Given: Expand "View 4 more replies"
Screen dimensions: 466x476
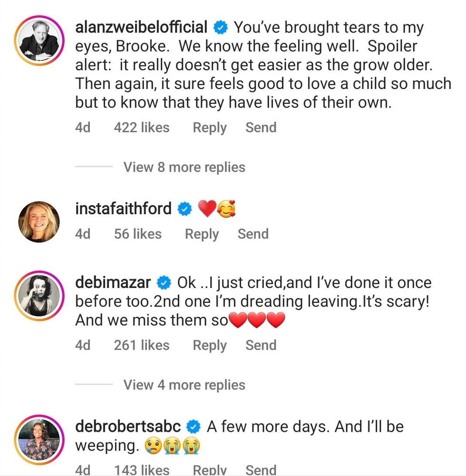Looking at the screenshot, I should click(x=184, y=385).
